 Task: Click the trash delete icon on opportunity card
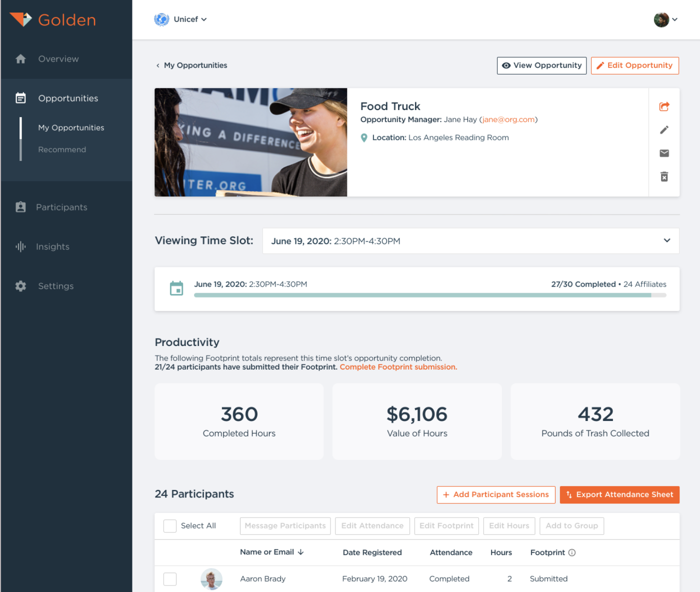pos(664,176)
